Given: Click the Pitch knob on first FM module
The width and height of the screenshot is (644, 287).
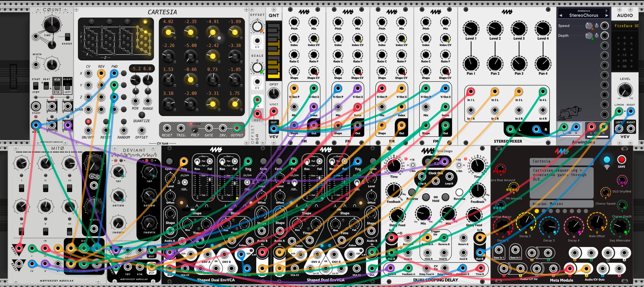Looking at the screenshot, I should (x=294, y=22).
